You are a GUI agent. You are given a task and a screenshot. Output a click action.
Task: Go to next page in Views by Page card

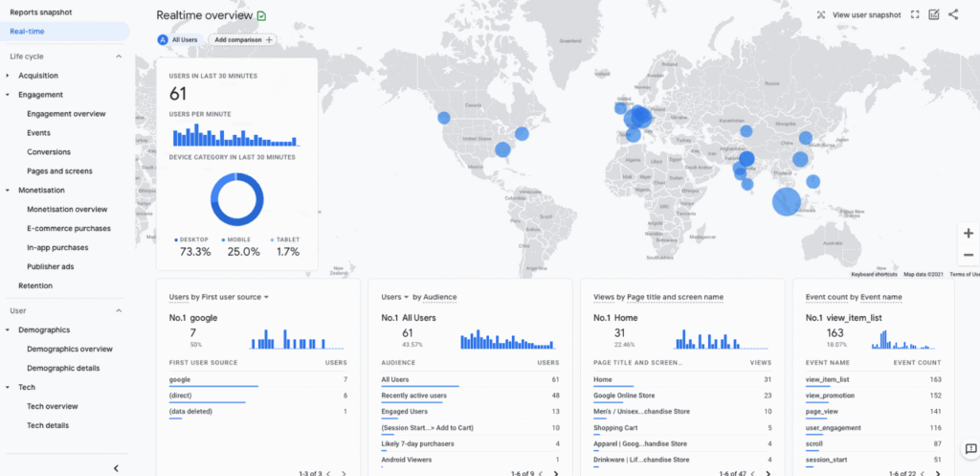767,473
